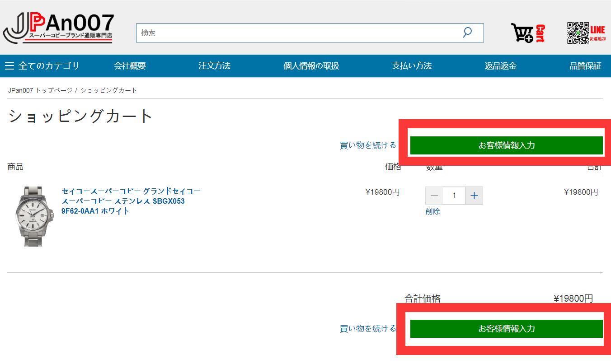
Task: Open セイコースーパーコピー product title link
Action: point(131,201)
